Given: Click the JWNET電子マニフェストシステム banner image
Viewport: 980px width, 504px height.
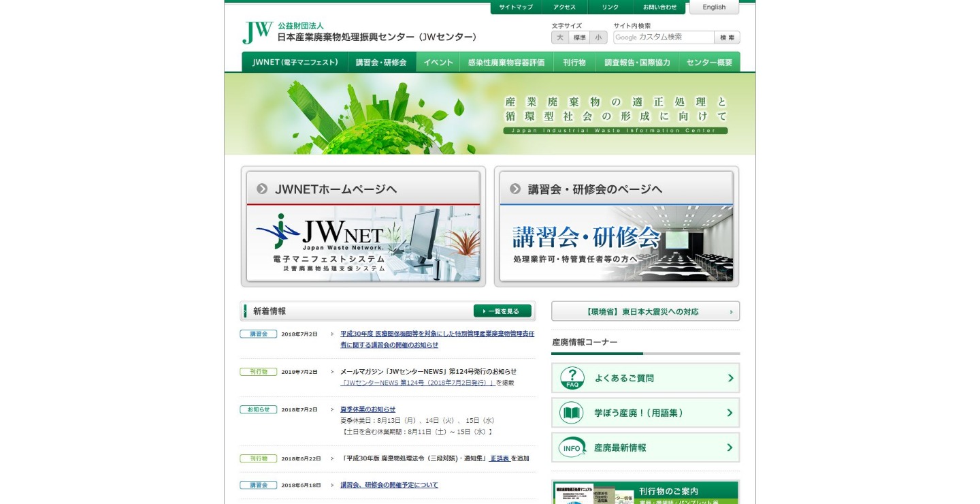Looking at the screenshot, I should pyautogui.click(x=363, y=243).
